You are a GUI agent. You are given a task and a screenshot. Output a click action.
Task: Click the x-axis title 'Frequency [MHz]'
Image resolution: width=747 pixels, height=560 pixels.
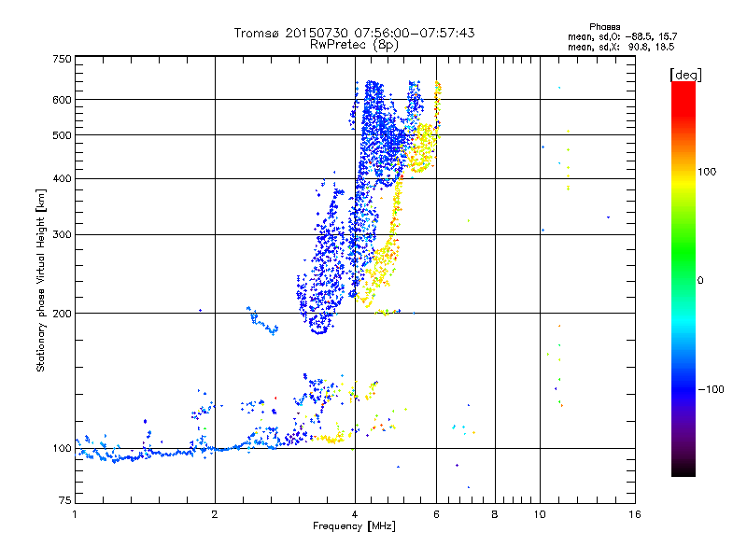[x=354, y=526]
